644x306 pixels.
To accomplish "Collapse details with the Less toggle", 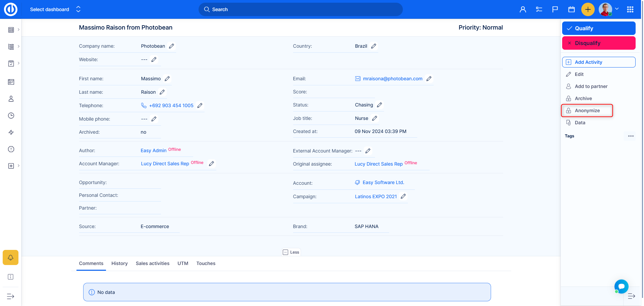I will (x=291, y=252).
